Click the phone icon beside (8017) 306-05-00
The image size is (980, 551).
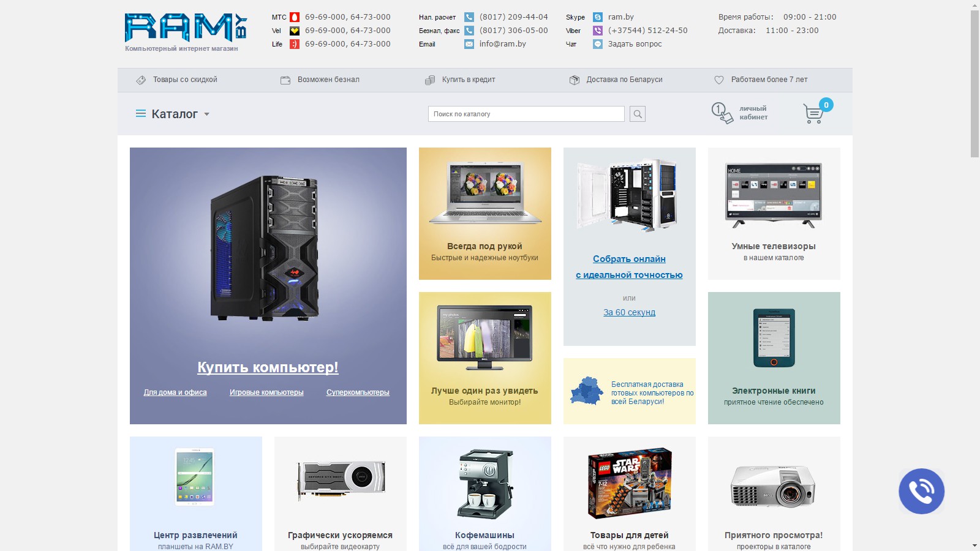469,31
